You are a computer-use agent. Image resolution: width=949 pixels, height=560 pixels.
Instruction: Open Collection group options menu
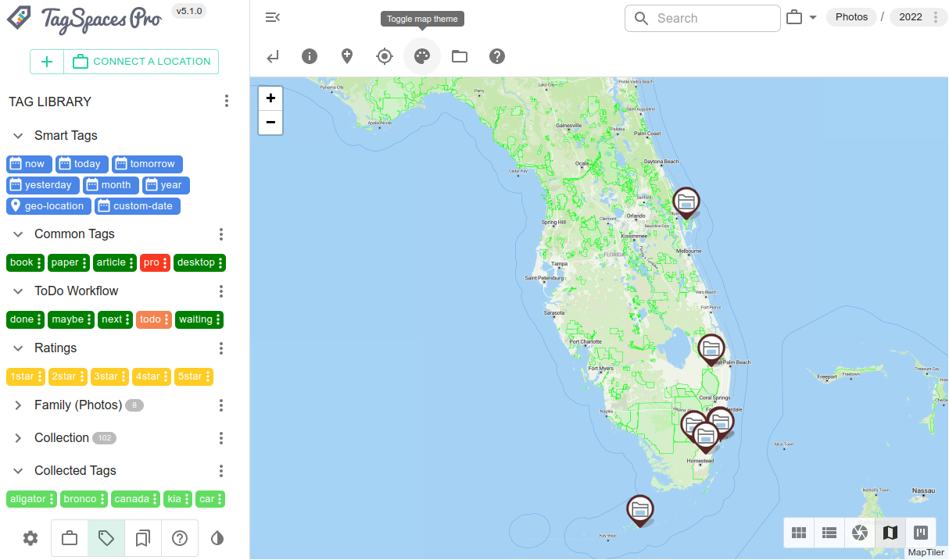pos(221,438)
